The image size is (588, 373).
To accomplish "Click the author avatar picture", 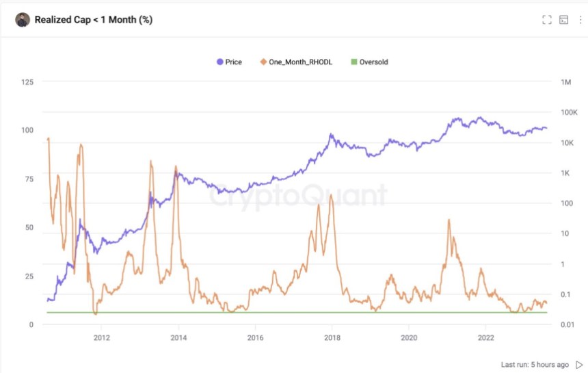I will 23,20.
